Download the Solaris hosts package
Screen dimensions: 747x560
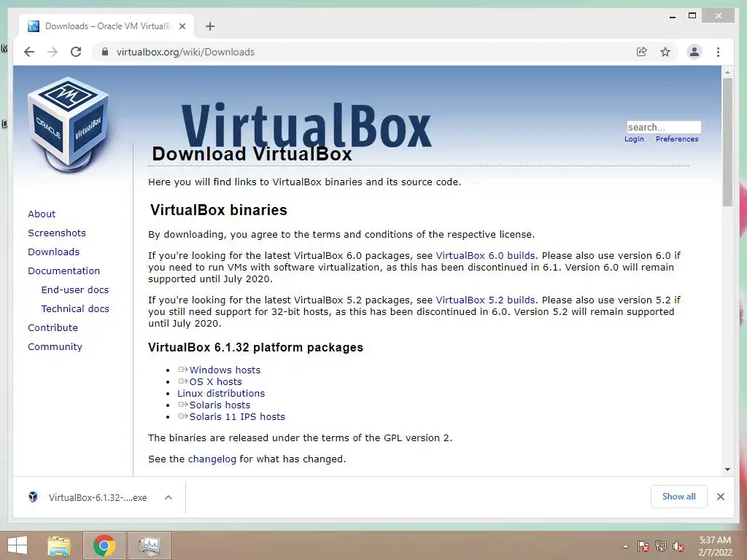coord(220,405)
